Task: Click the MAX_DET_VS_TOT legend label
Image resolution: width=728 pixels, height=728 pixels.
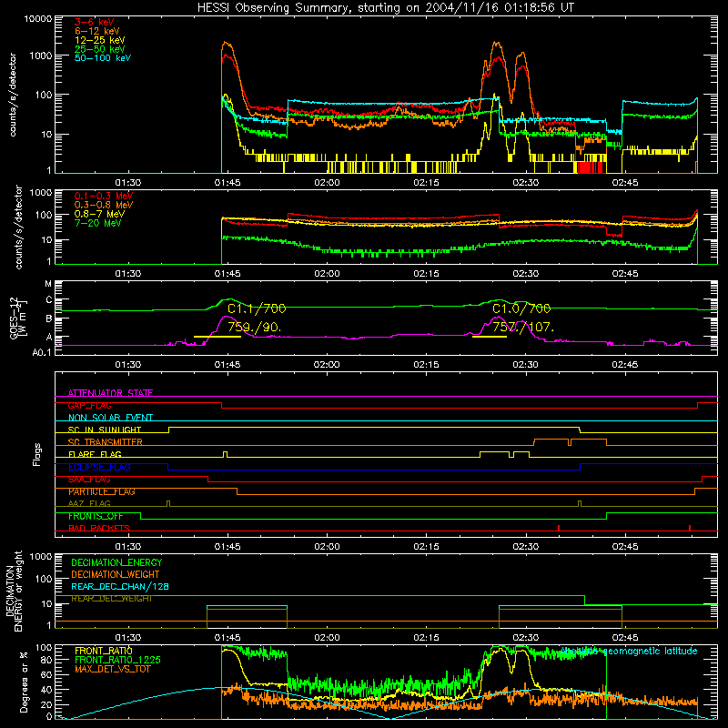Action: click(112, 669)
